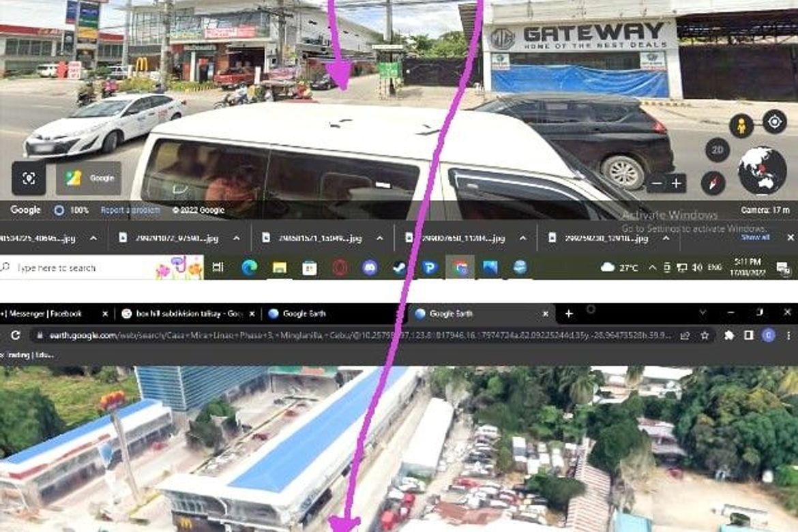Click the compass north icon
The image size is (798, 532).
coord(713,182)
